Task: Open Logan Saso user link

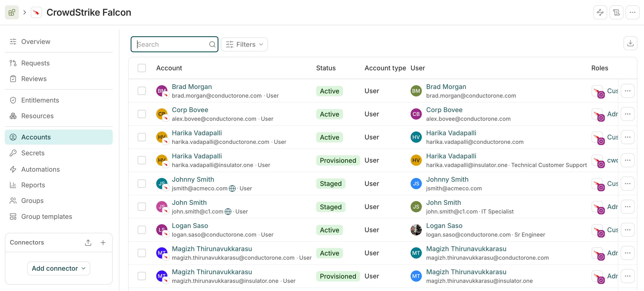Action: (x=444, y=226)
